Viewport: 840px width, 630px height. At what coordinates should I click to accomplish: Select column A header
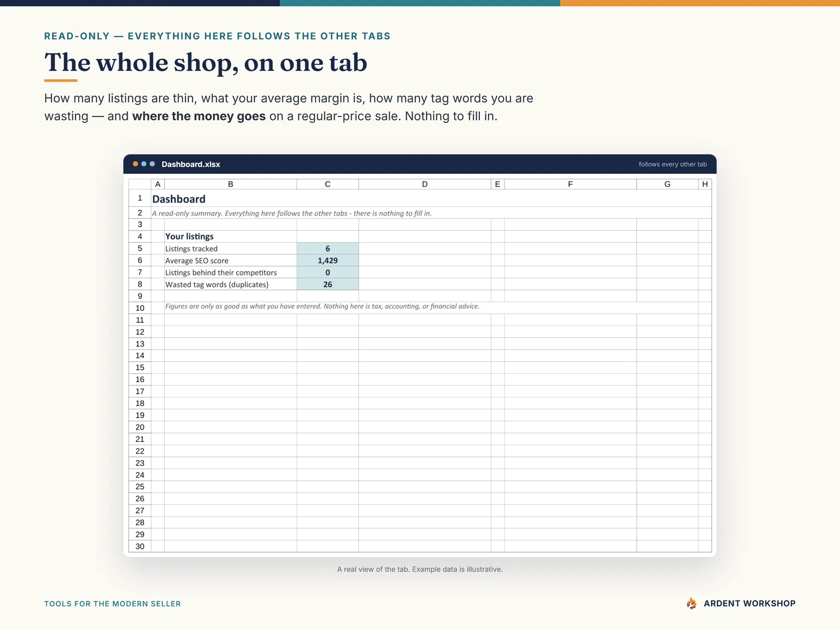click(157, 184)
